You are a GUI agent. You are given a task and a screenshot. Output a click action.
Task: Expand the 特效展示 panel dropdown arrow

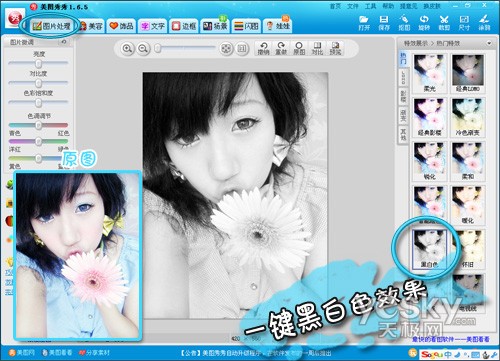point(489,43)
